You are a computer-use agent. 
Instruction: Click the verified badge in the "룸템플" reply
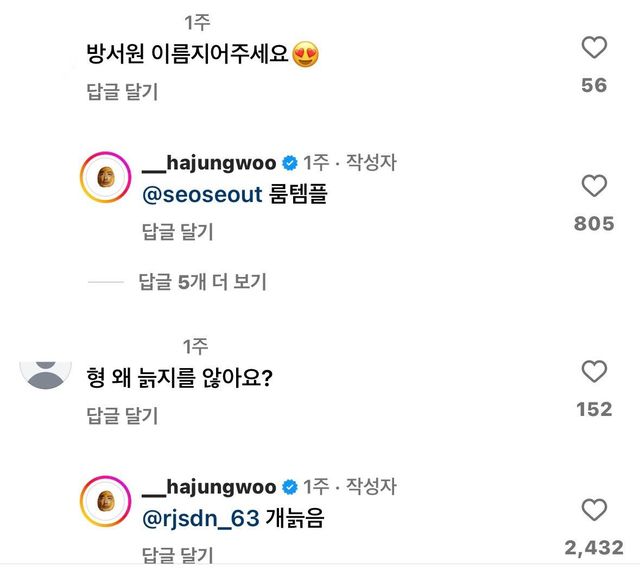(290, 163)
